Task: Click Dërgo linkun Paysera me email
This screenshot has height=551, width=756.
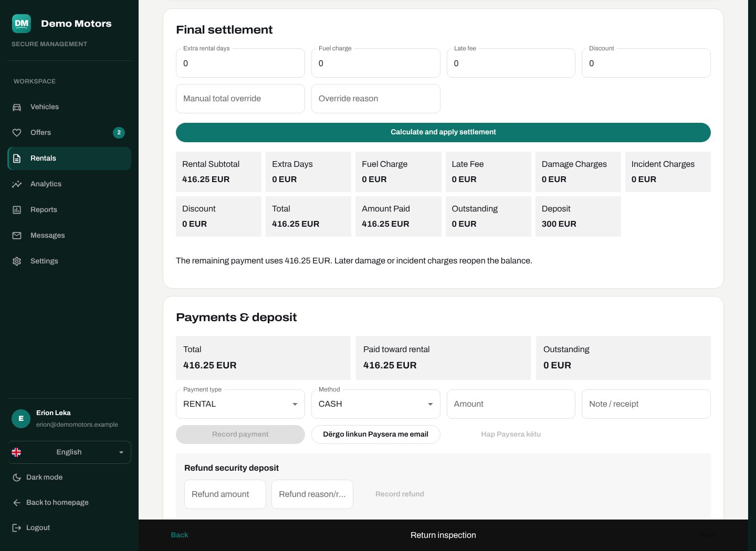Action: tap(376, 435)
